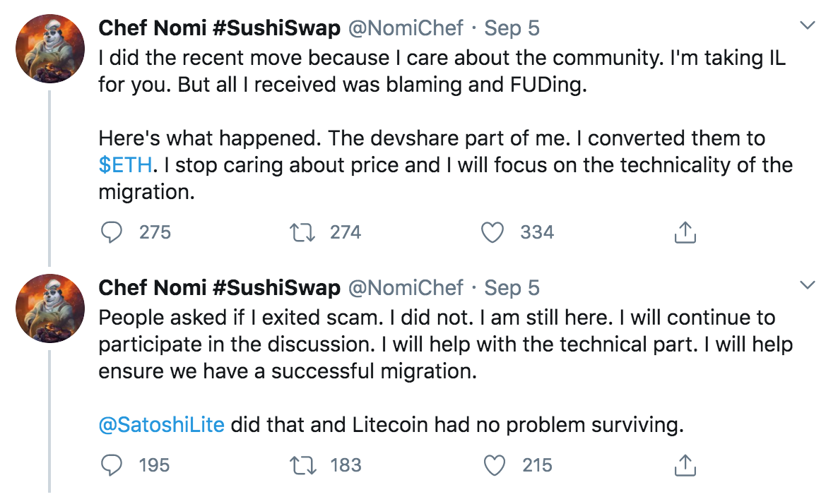This screenshot has width=838, height=504.
Task: Reply to the first tweet about devshare
Action: [x=112, y=232]
